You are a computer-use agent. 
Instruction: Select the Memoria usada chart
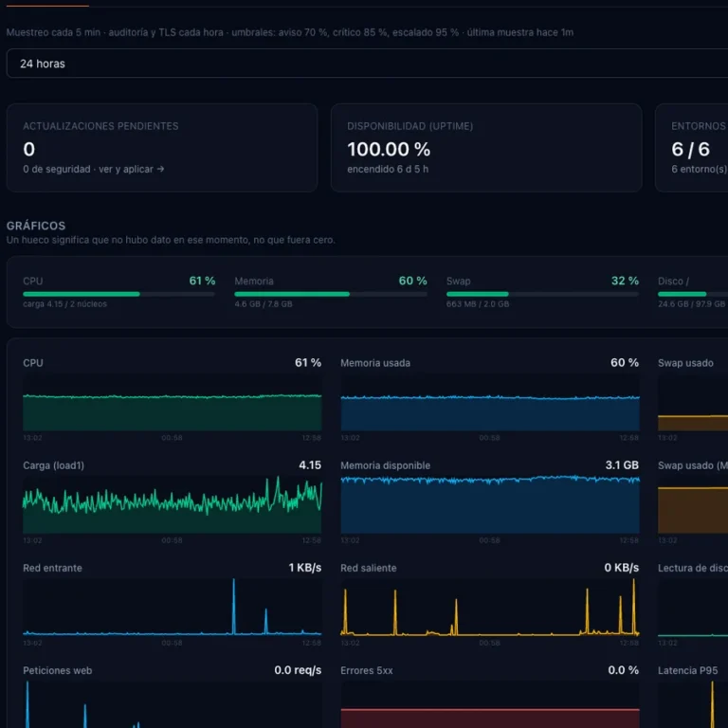[490, 403]
